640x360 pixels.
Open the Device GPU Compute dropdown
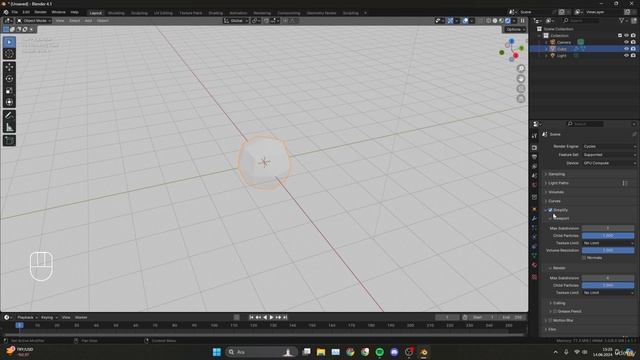coord(609,163)
